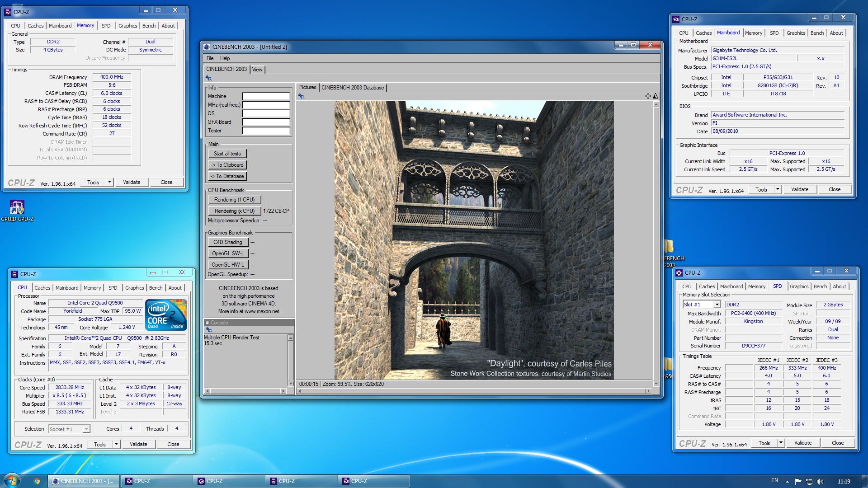Open Tools dropdown arrow in CPU tab CPU-Z window
Viewport: 868px width, 488px height.
(116, 444)
